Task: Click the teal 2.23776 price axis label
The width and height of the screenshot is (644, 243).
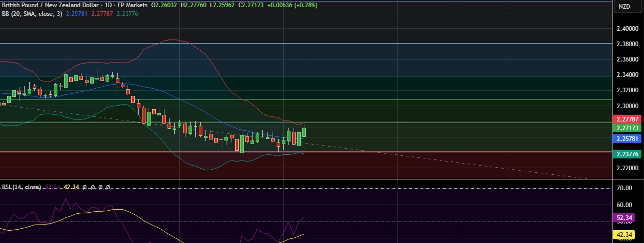Action: point(628,154)
